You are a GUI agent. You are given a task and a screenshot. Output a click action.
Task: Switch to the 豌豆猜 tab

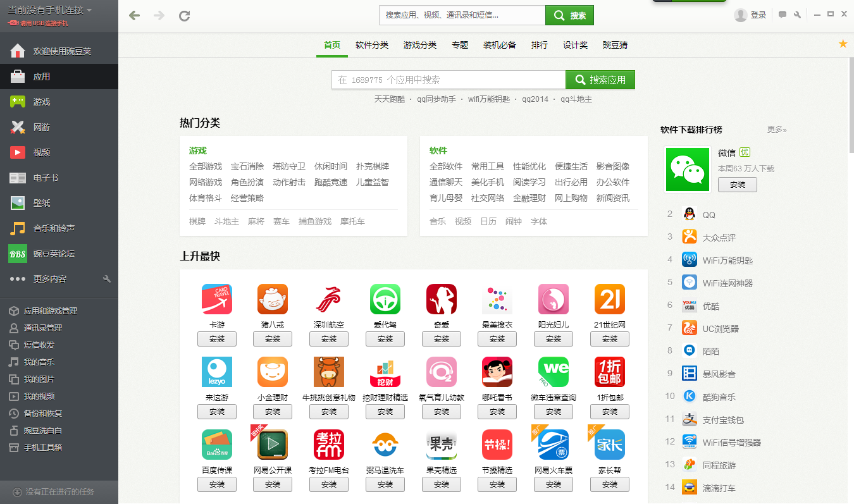coord(615,45)
